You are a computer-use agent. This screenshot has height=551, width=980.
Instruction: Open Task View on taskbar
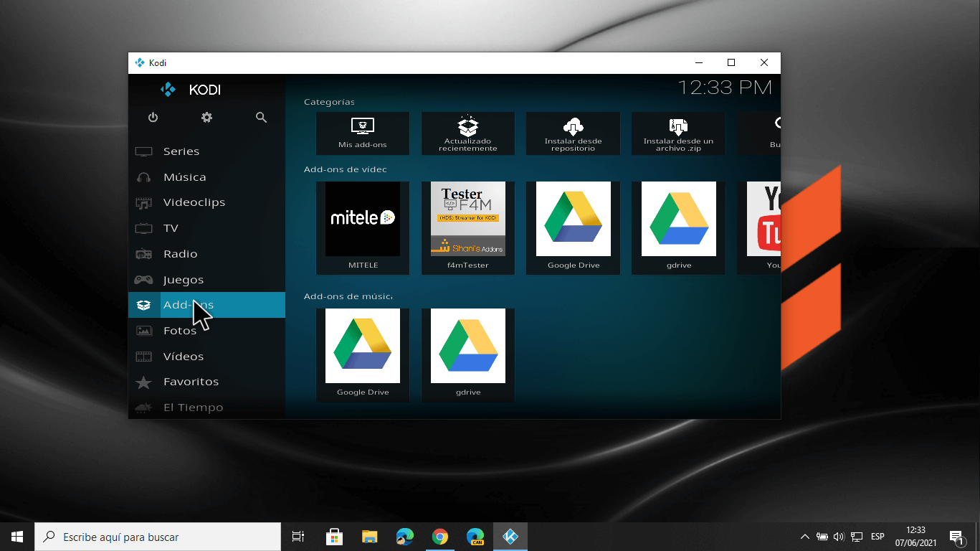click(298, 537)
